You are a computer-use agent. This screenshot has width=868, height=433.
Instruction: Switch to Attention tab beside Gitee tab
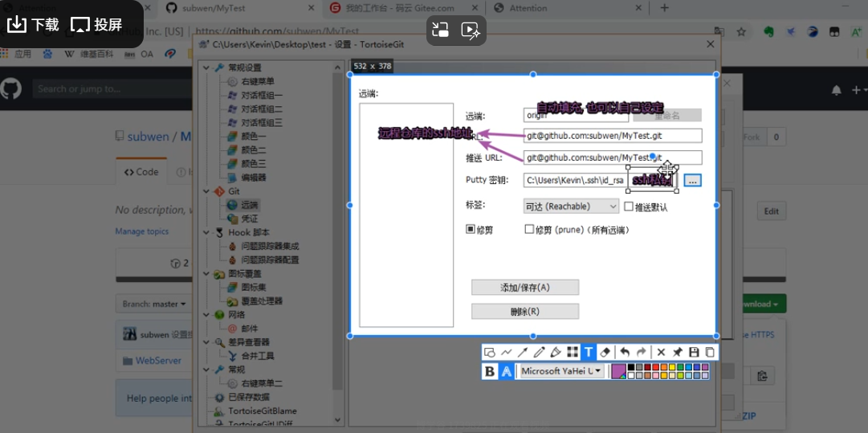pos(568,8)
